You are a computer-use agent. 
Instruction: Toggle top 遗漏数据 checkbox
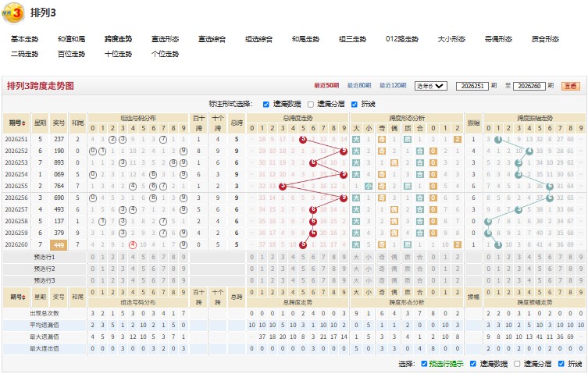point(265,105)
